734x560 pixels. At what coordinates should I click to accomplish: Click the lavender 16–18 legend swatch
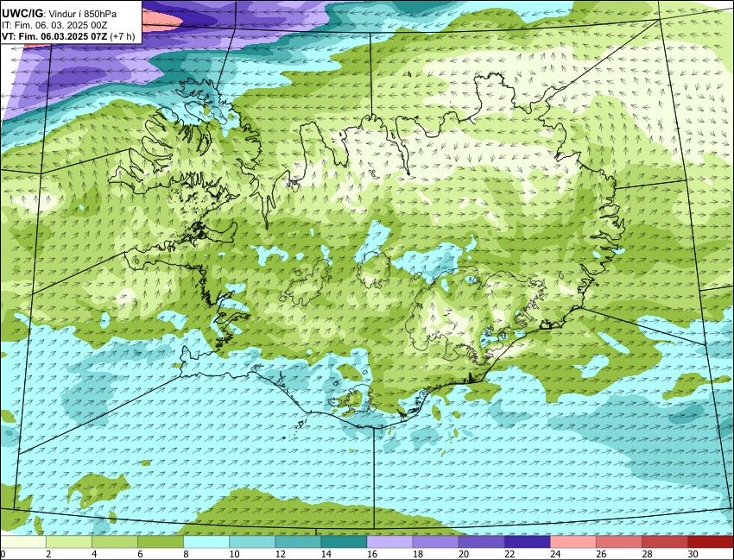click(390, 542)
